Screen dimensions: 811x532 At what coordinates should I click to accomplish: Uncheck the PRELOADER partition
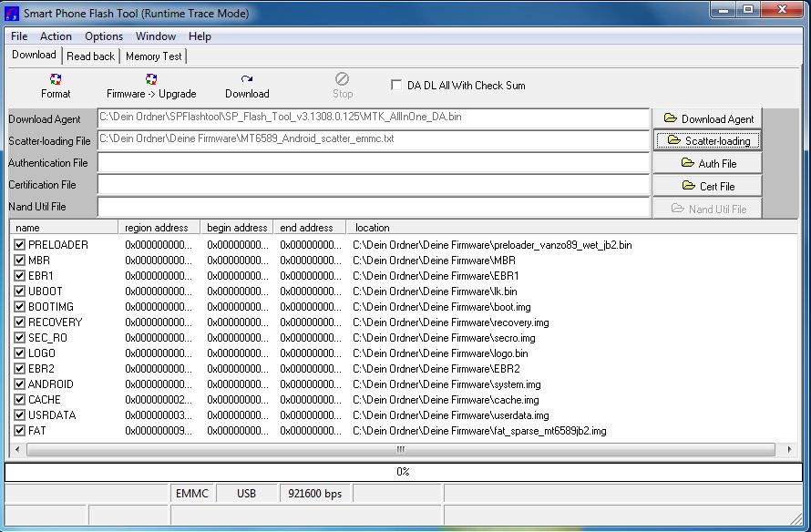(20, 245)
